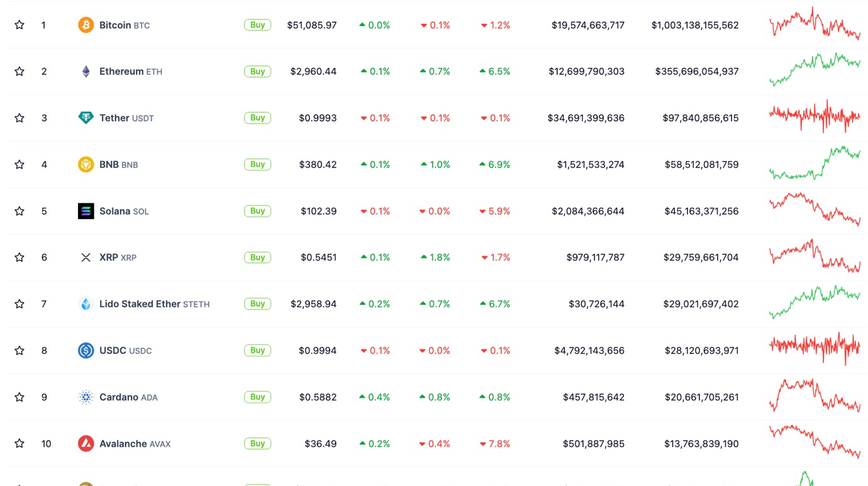This screenshot has height=486, width=868.
Task: Buy XRP using its Buy button
Action: pyautogui.click(x=258, y=257)
